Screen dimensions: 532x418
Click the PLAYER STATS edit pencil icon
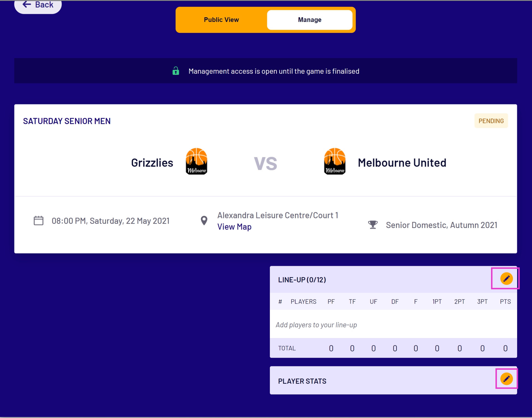point(506,379)
